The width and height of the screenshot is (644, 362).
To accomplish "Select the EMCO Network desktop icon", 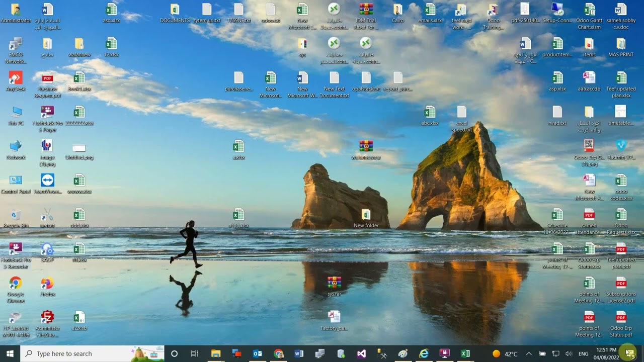I will coord(16,50).
